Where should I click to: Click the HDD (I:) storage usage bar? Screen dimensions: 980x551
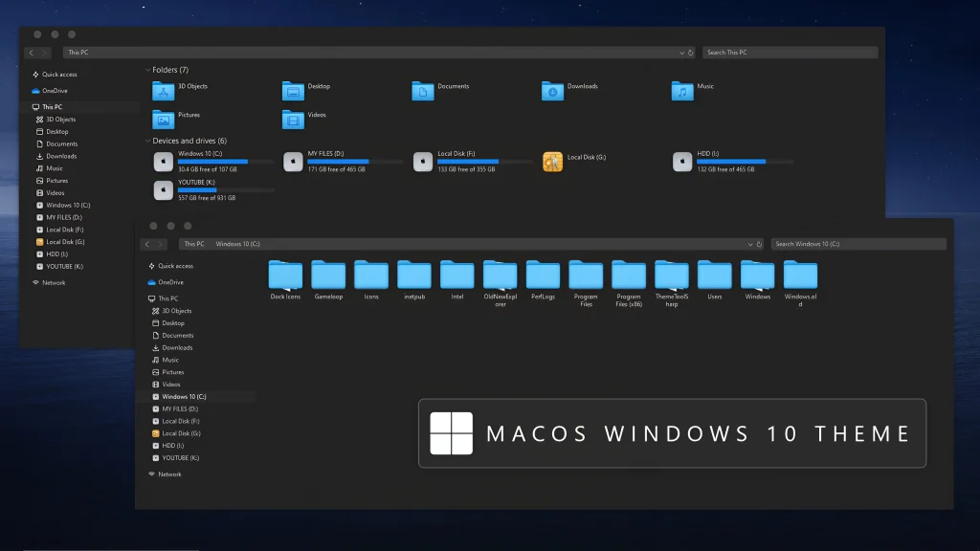pos(745,162)
